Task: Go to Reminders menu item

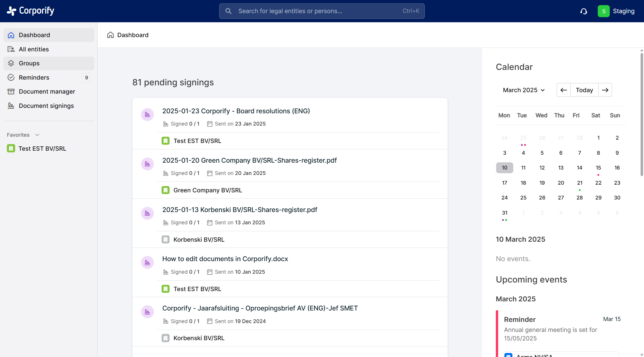Action: point(34,77)
